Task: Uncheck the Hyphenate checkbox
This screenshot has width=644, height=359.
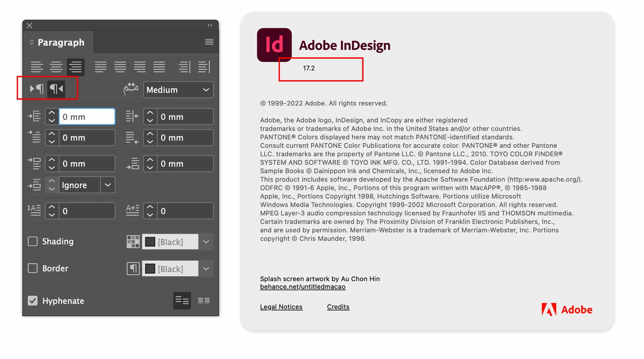Action: click(33, 301)
